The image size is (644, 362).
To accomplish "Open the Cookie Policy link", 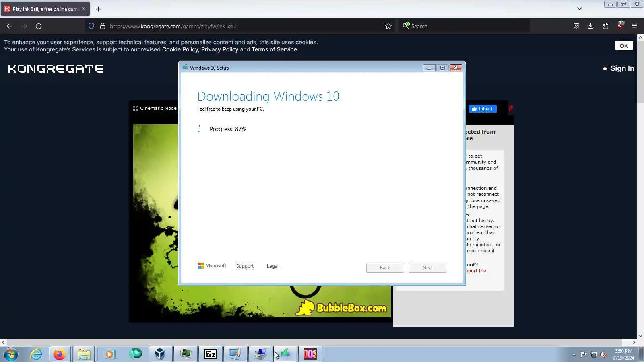I will coord(180,49).
